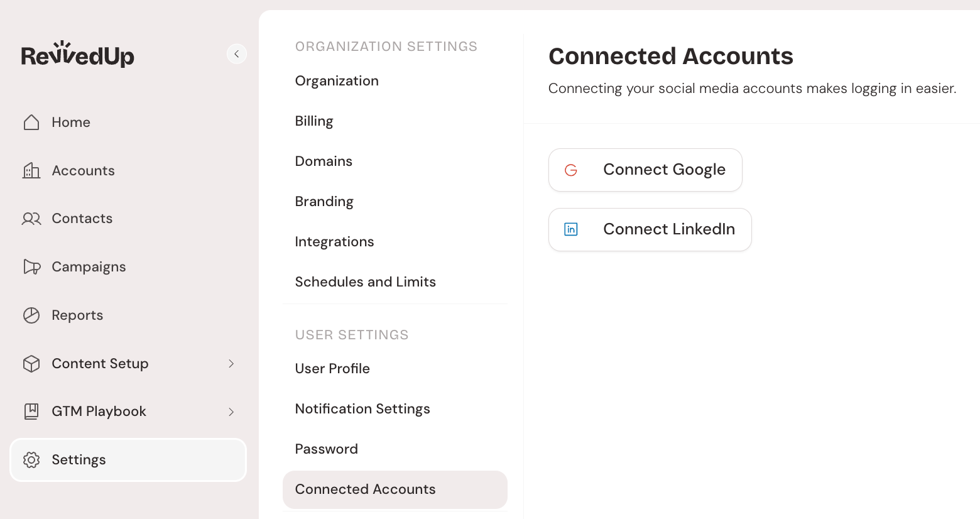980x519 pixels.
Task: Collapse the sidebar with the chevron button
Action: [x=237, y=54]
